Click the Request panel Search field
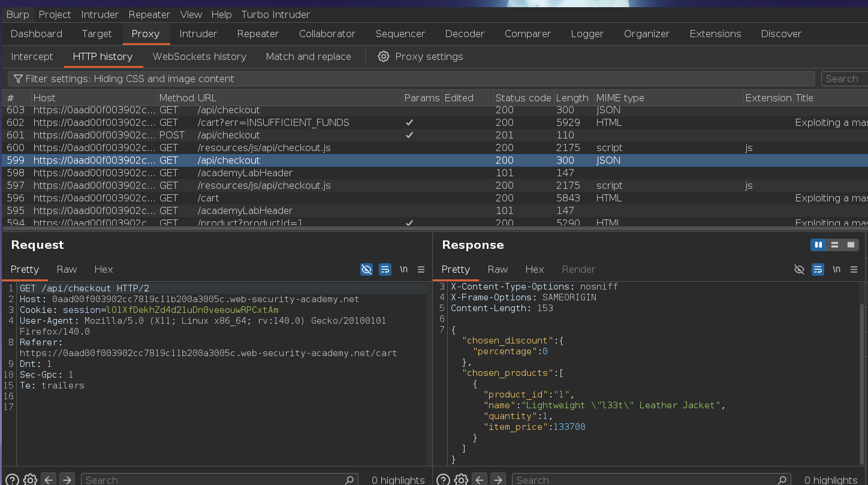This screenshot has width=868, height=485. click(219, 480)
